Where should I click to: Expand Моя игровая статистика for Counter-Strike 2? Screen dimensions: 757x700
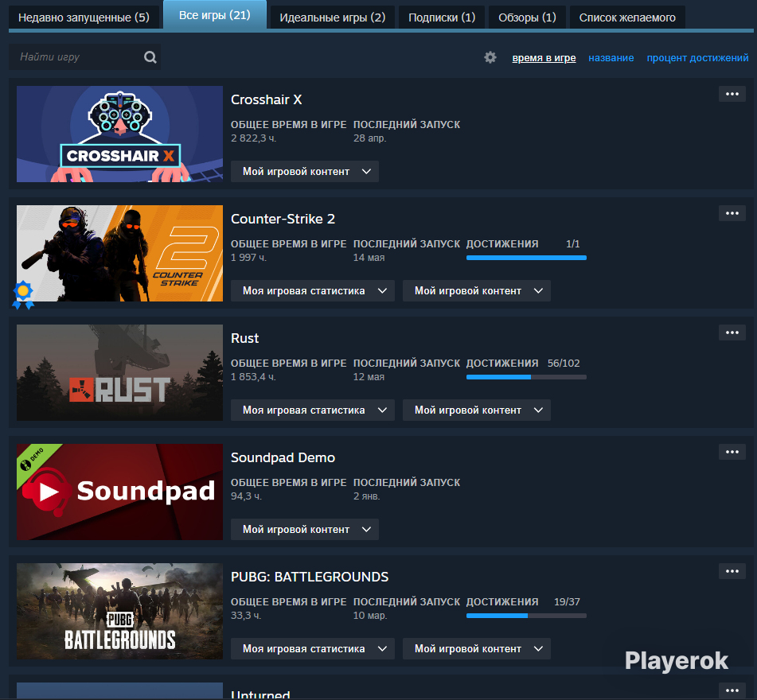coord(312,291)
